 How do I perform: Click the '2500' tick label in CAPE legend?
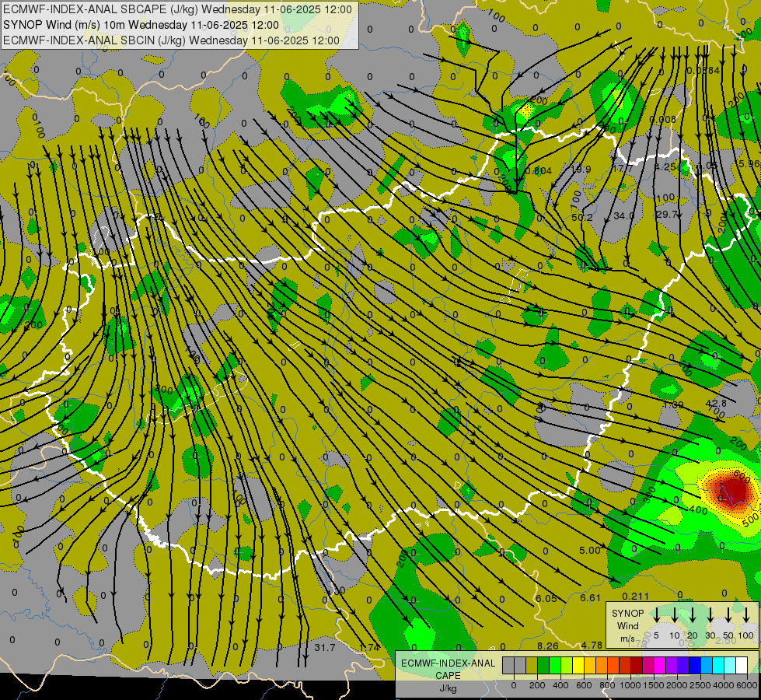[x=700, y=685]
